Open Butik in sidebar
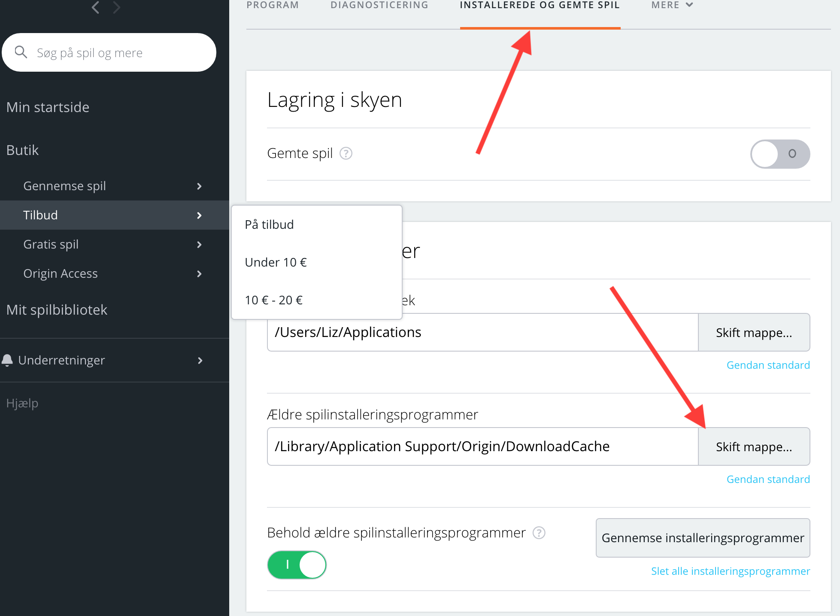840x616 pixels. [22, 150]
